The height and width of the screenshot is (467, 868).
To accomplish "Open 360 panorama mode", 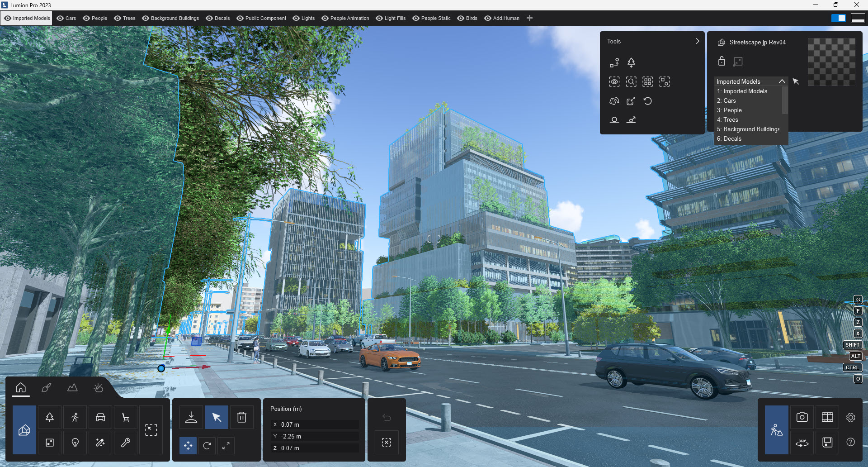I will tap(802, 443).
